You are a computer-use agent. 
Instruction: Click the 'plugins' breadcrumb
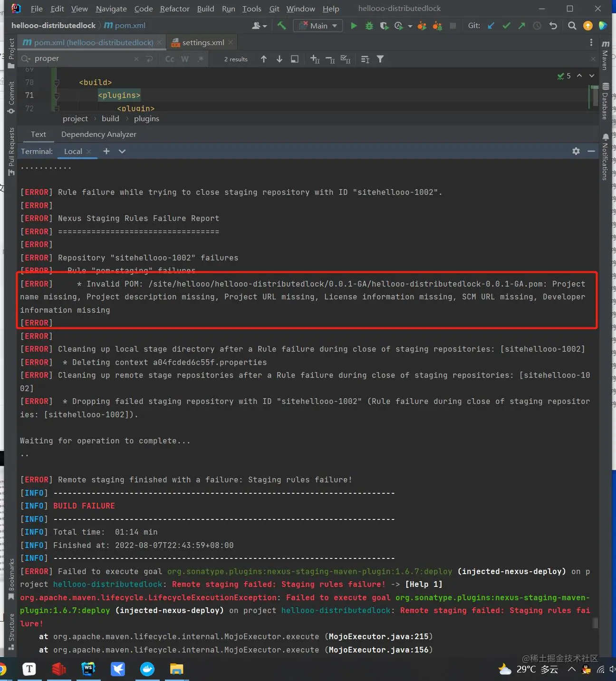(x=146, y=118)
